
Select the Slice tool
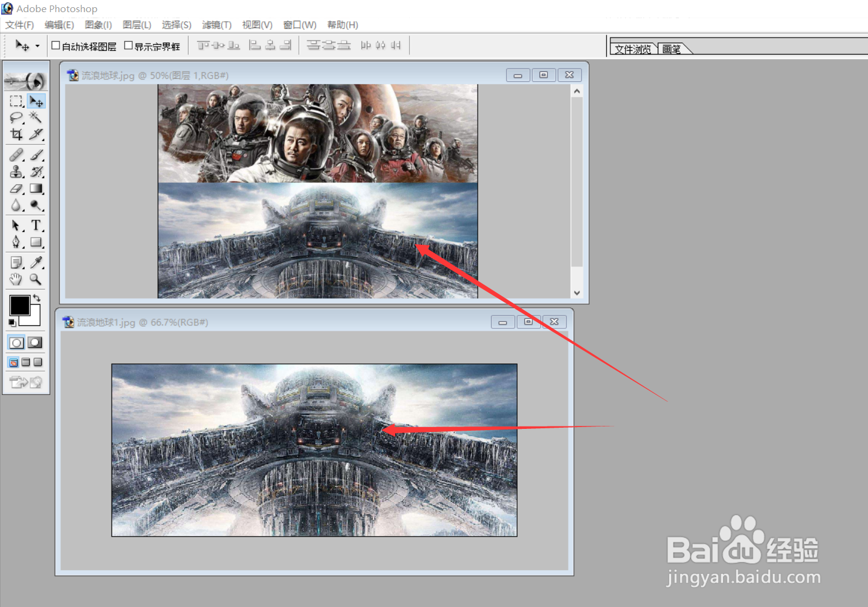[x=36, y=134]
